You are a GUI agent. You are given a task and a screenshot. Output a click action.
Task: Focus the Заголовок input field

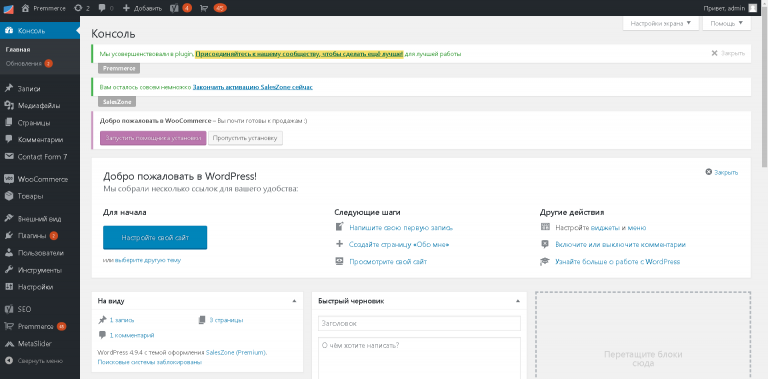419,324
